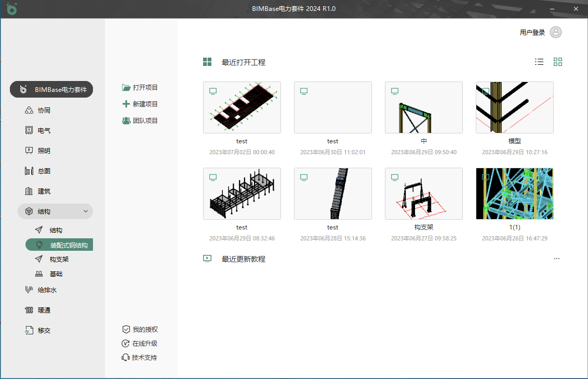Viewport: 588px width, 379px height.
Task: Switch to list view icon
Action: (x=539, y=62)
